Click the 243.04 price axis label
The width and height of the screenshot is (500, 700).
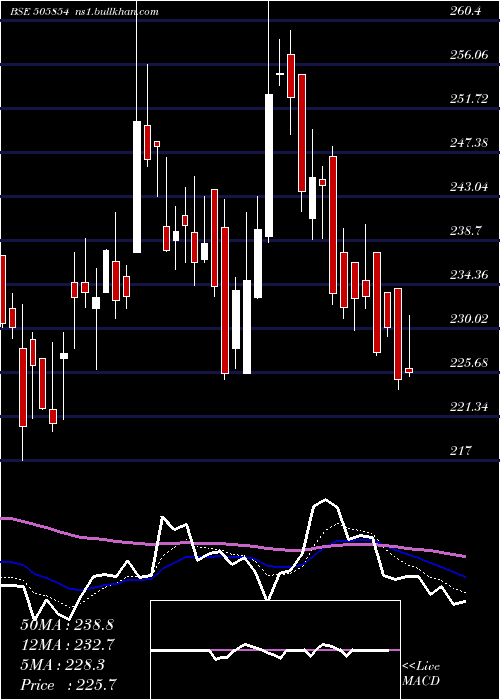pyautogui.click(x=469, y=187)
